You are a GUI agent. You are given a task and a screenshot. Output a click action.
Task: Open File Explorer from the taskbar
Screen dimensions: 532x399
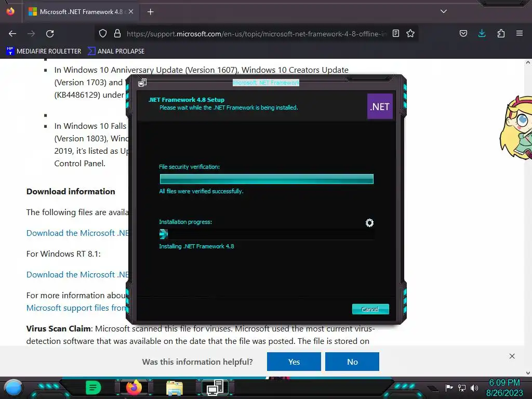[175, 388]
